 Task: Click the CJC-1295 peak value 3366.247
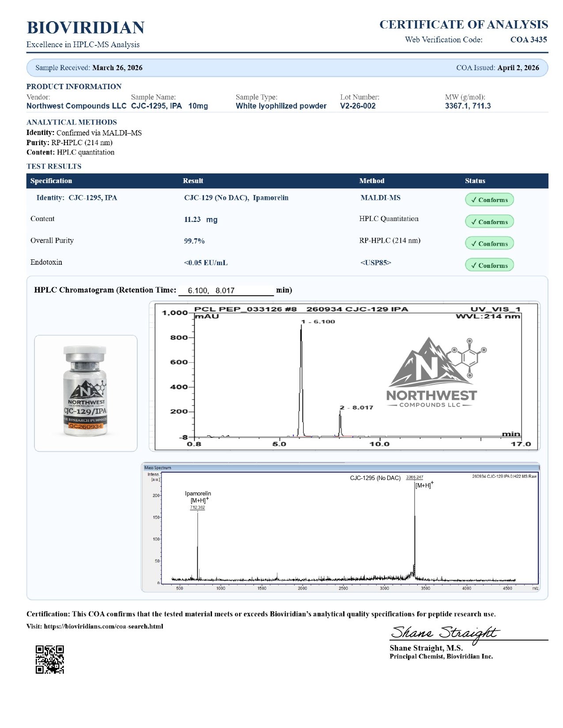(x=415, y=477)
